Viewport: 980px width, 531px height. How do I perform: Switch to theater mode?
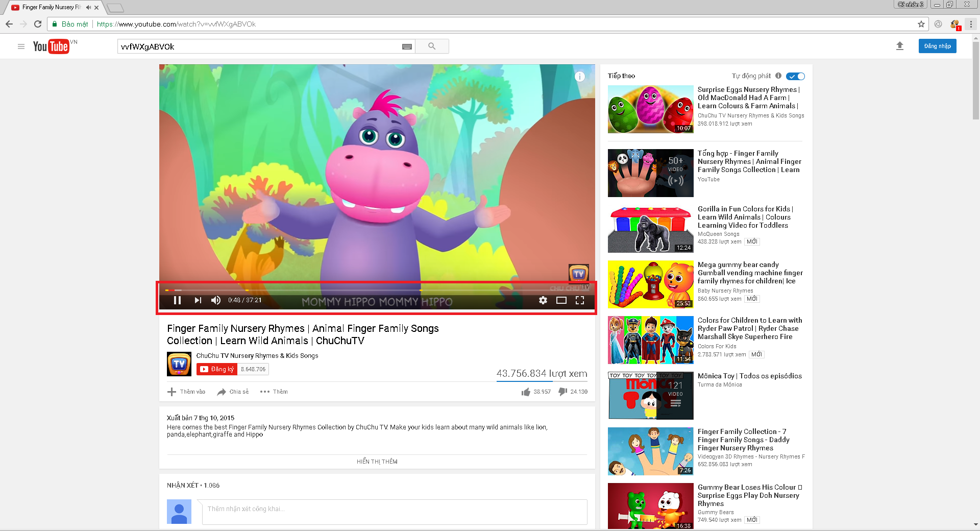pyautogui.click(x=561, y=300)
